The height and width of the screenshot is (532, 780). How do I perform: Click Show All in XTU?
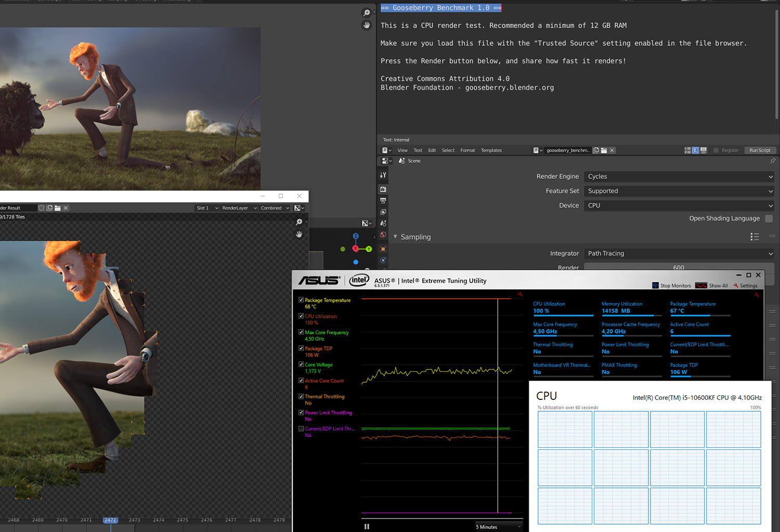click(x=712, y=286)
